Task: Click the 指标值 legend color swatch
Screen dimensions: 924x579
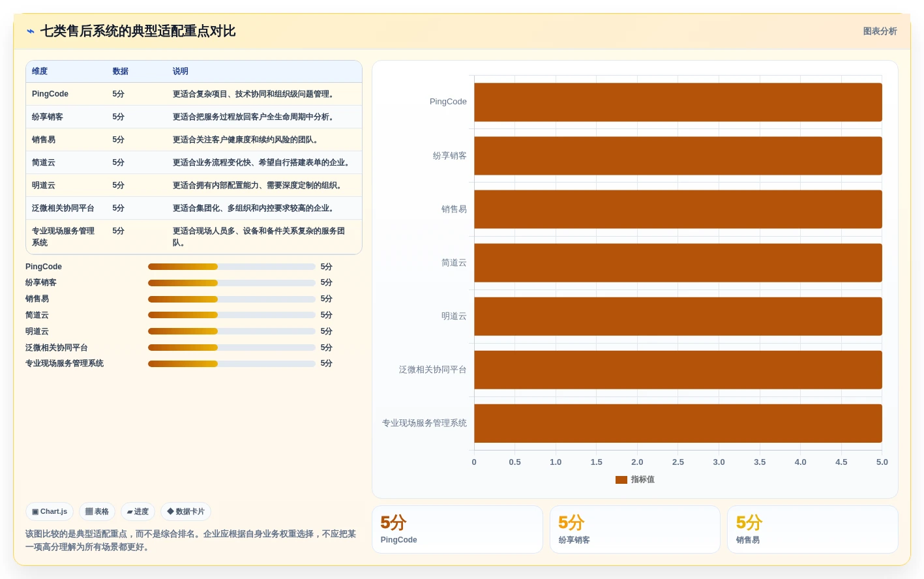Action: (621, 480)
